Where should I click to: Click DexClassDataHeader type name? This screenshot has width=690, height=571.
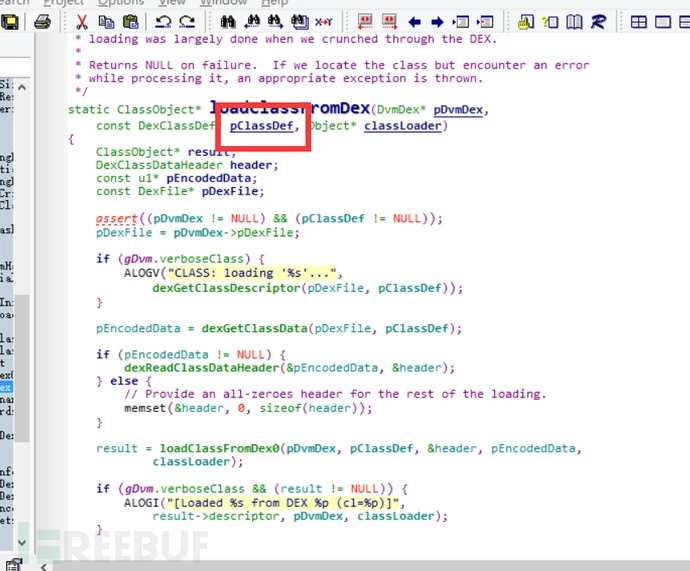[x=159, y=165]
